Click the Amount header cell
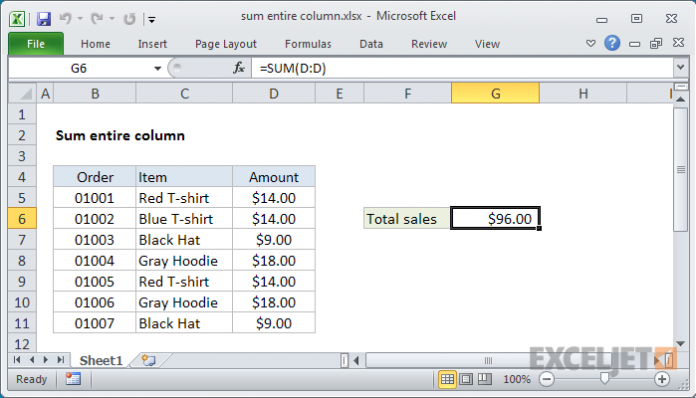This screenshot has width=696, height=398. pyautogui.click(x=273, y=177)
